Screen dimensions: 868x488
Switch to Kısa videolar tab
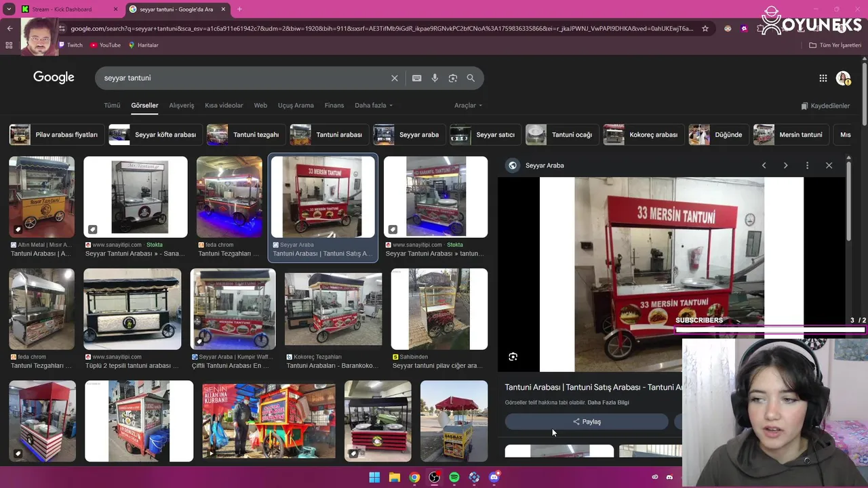point(224,106)
